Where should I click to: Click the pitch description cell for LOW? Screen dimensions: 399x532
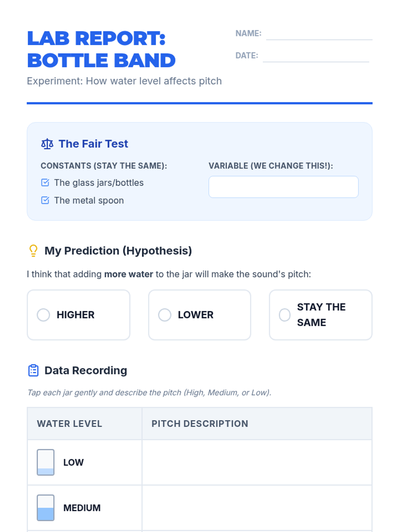click(257, 462)
